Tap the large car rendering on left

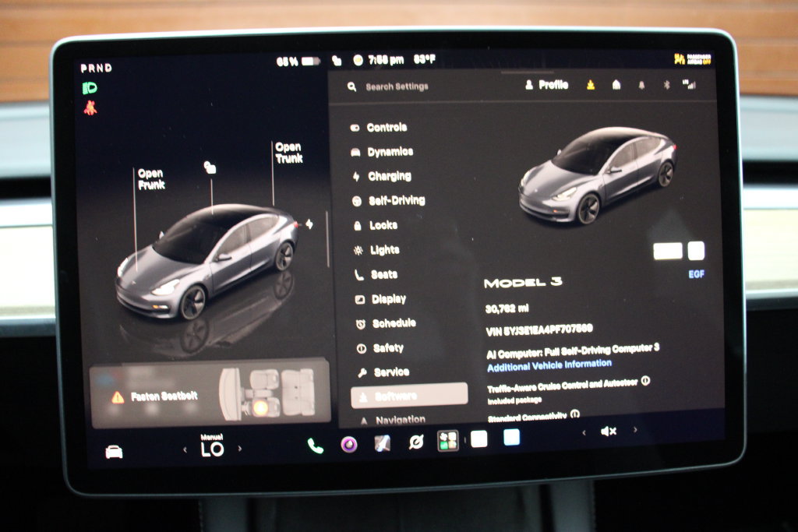tap(206, 261)
